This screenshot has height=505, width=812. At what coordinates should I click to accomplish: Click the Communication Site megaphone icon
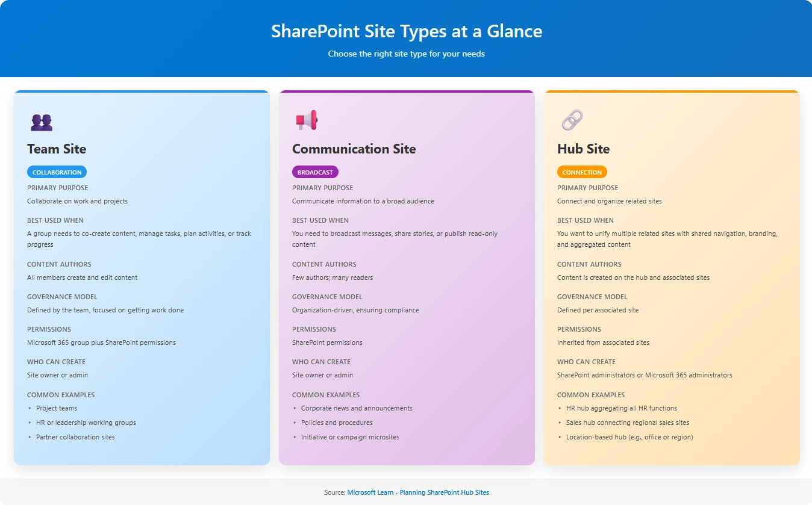307,120
